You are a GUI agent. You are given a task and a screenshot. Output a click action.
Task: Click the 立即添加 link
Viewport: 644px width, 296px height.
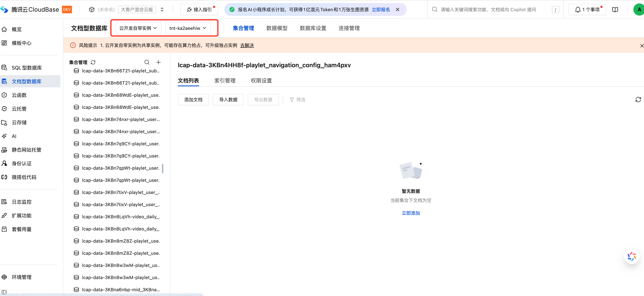point(411,213)
